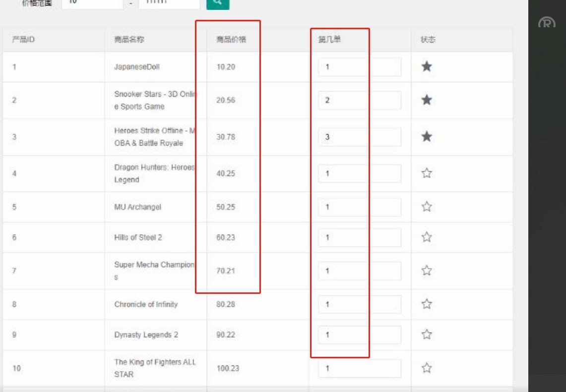Star the Super Mecha Champions product
This screenshot has height=392, width=566.
(427, 271)
